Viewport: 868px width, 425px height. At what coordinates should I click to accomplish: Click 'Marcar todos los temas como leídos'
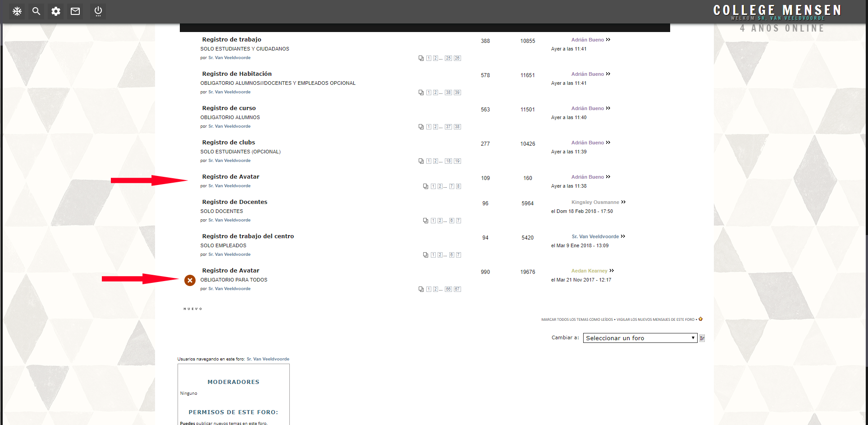[577, 319]
